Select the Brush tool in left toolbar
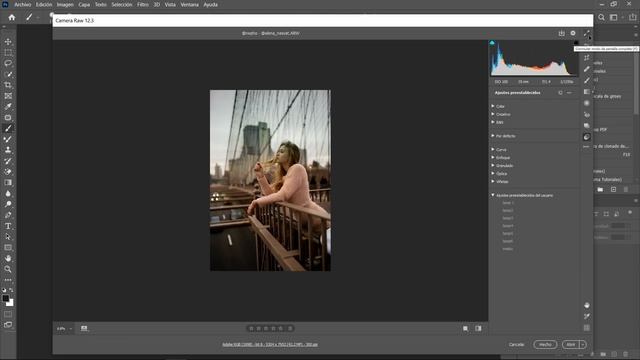The height and width of the screenshot is (360, 640). (8, 128)
